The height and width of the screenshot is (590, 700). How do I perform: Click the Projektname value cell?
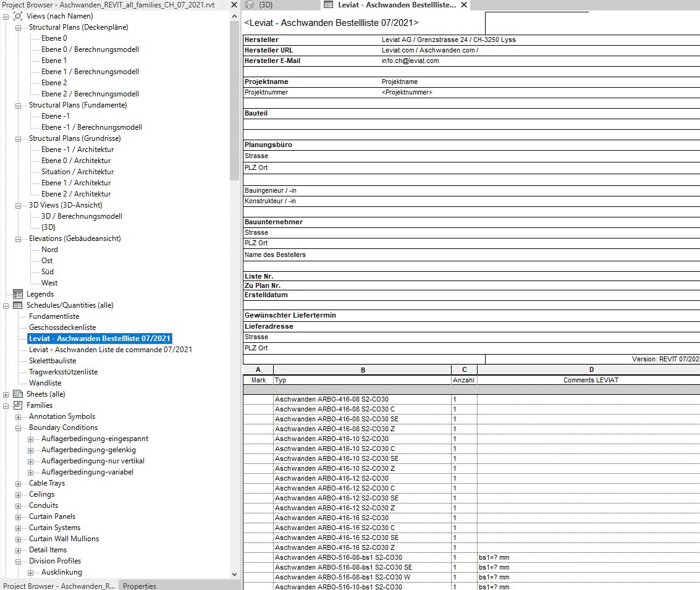[400, 82]
